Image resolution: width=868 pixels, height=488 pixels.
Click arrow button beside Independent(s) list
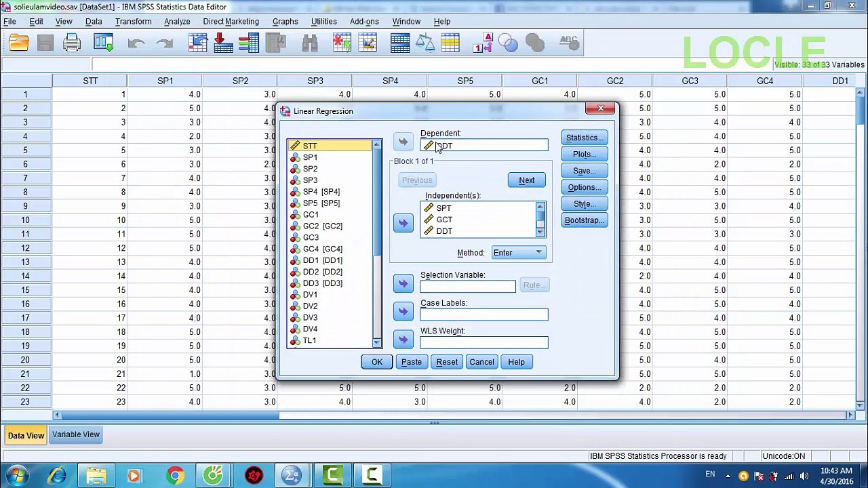pos(403,223)
